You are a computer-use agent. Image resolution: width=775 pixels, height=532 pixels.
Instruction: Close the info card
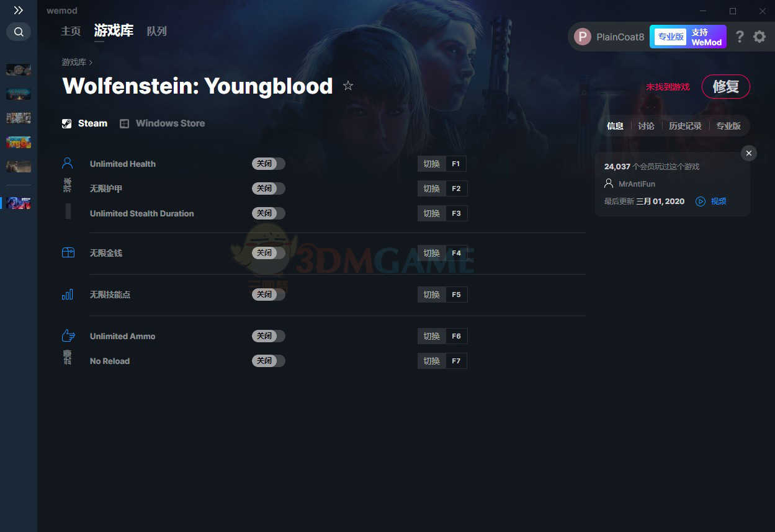pos(749,153)
